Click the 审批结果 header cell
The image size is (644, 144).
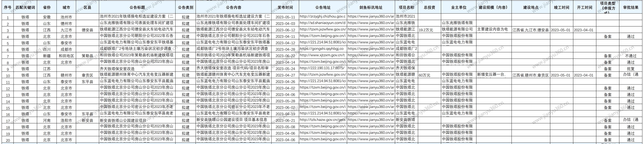[630, 7]
